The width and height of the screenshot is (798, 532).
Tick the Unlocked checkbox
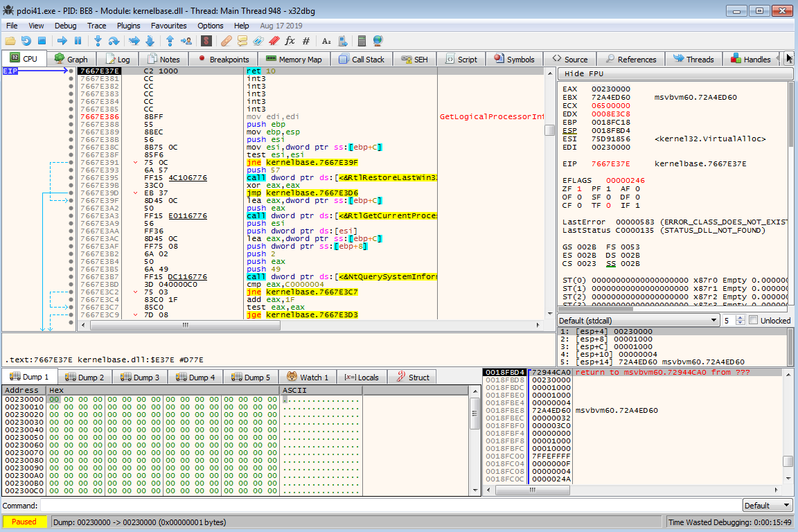coord(754,321)
